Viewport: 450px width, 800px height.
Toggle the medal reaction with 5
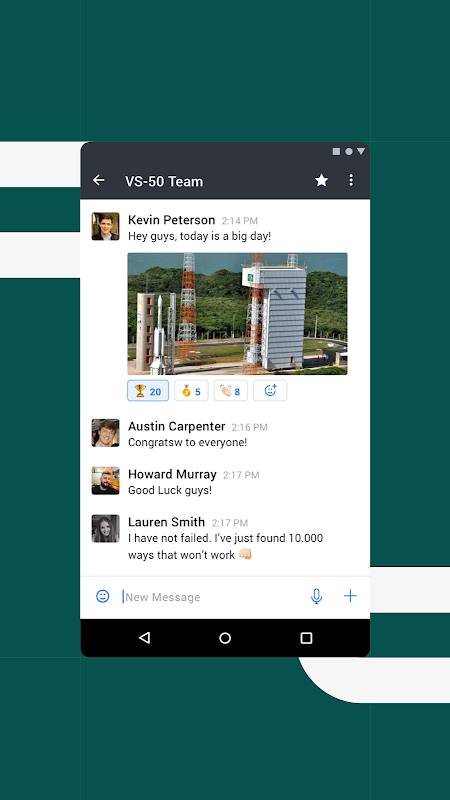[x=191, y=391]
